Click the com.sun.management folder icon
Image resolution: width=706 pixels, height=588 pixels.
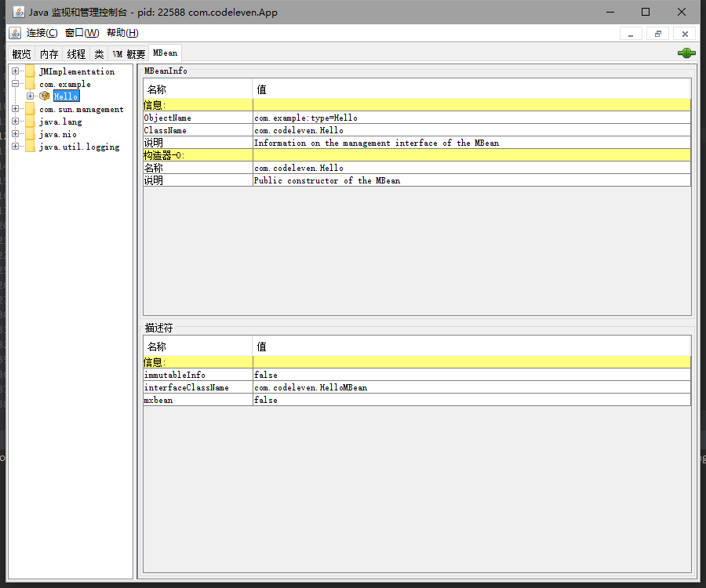point(30,109)
